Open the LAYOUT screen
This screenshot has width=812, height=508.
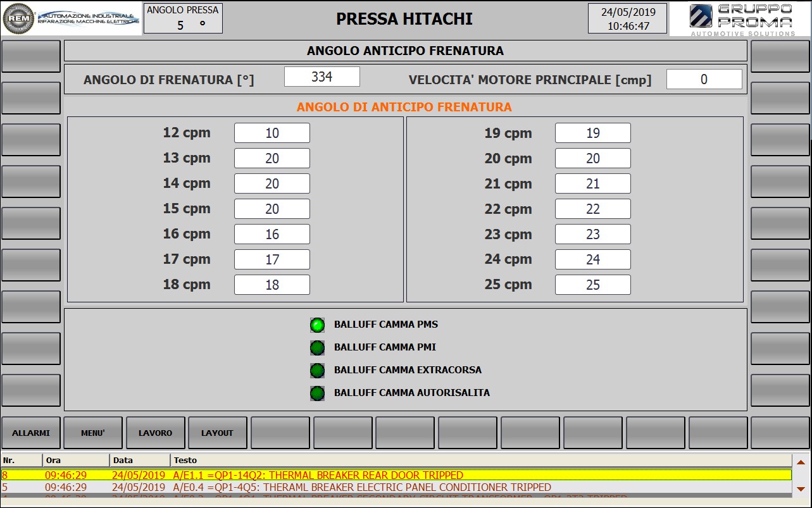click(x=218, y=433)
